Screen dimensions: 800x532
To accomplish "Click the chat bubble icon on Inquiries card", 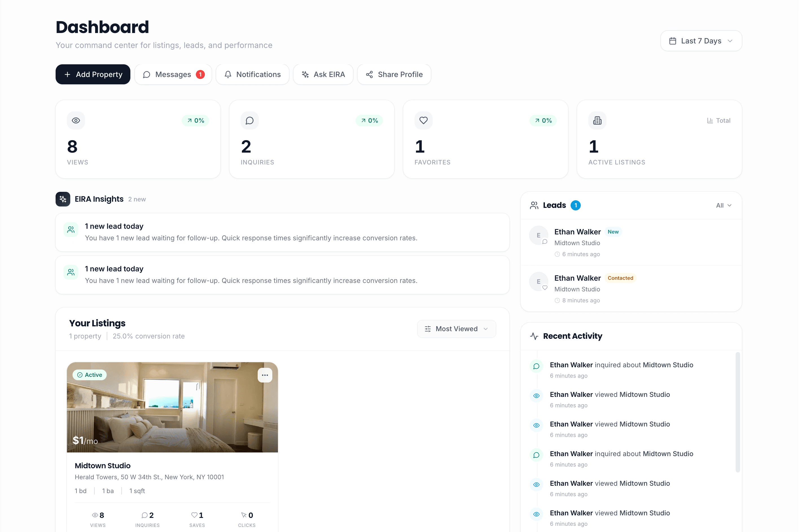I will point(249,120).
